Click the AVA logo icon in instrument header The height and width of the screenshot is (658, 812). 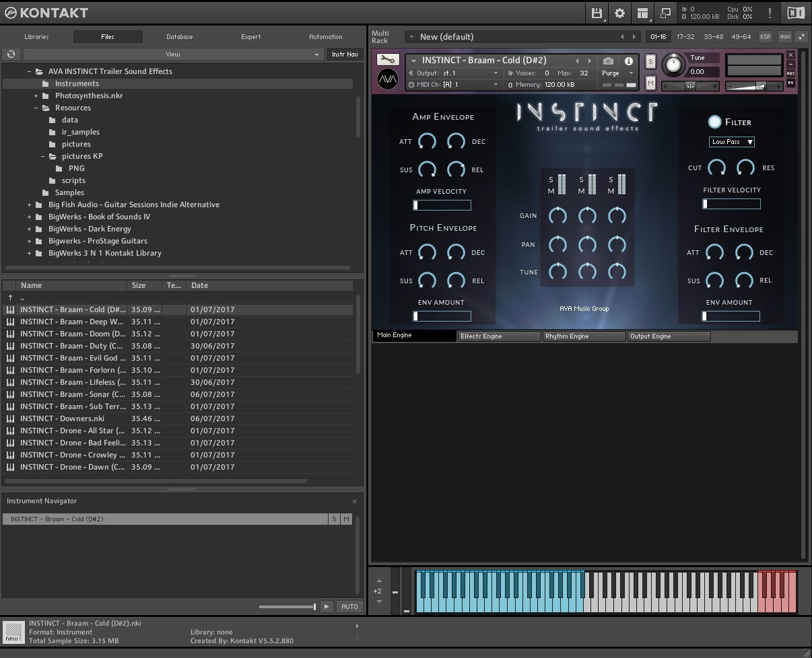388,79
